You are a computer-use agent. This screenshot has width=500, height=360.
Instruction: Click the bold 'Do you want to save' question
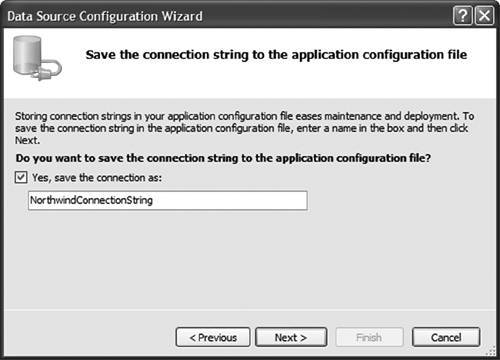[x=223, y=158]
